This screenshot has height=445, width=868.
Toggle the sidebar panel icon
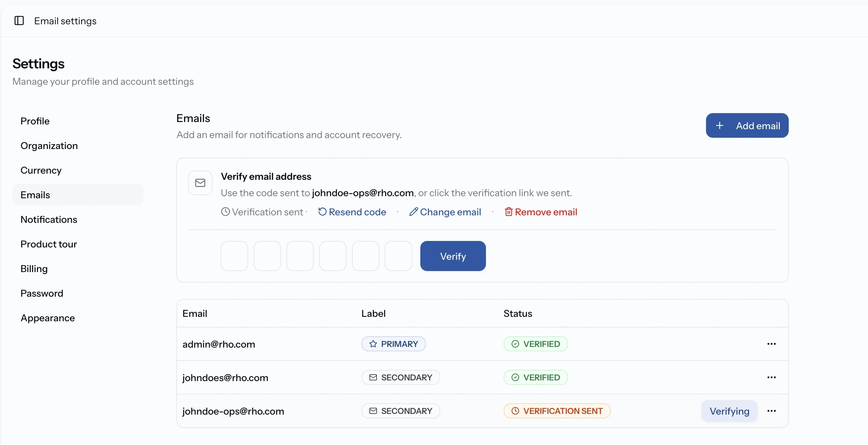[x=19, y=21]
